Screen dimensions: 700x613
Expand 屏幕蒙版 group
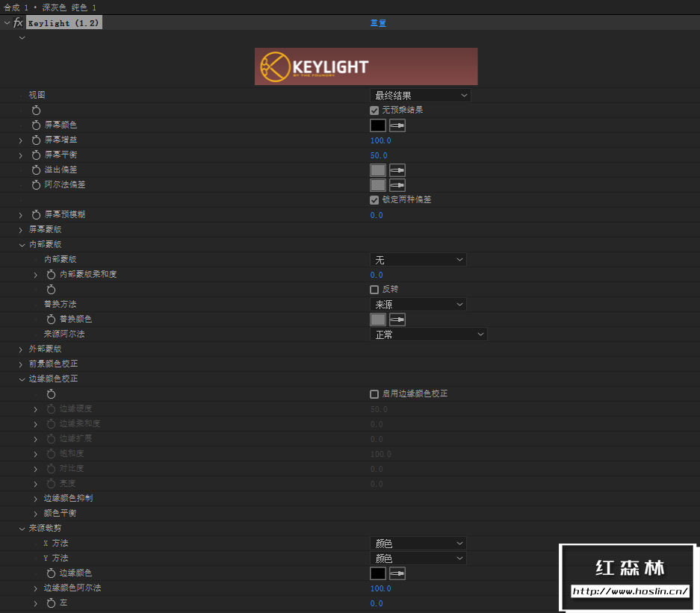click(x=20, y=230)
